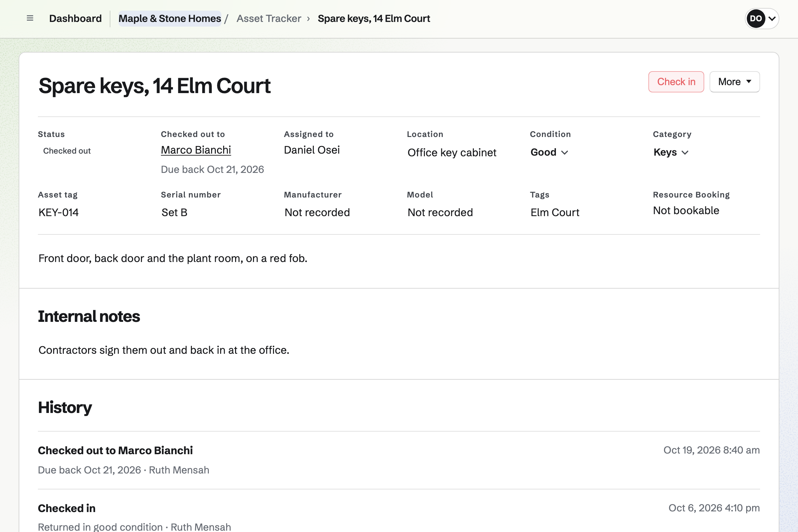The image size is (798, 532).
Task: Click the breadcrumb 'Spare keys, 14 Elm Court'
Action: [x=373, y=18]
